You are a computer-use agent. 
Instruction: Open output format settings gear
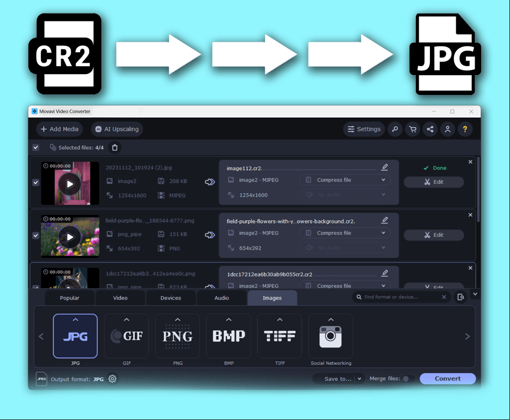point(112,379)
